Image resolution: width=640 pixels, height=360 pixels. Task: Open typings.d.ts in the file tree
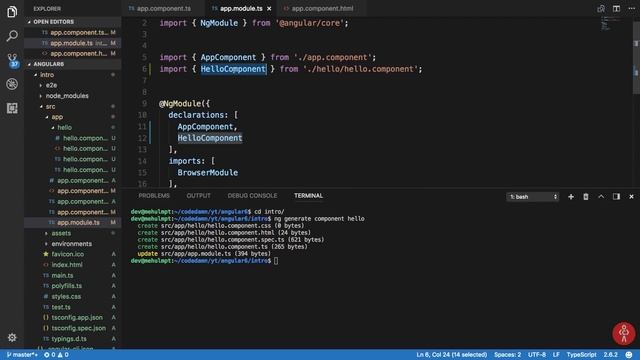(x=73, y=339)
